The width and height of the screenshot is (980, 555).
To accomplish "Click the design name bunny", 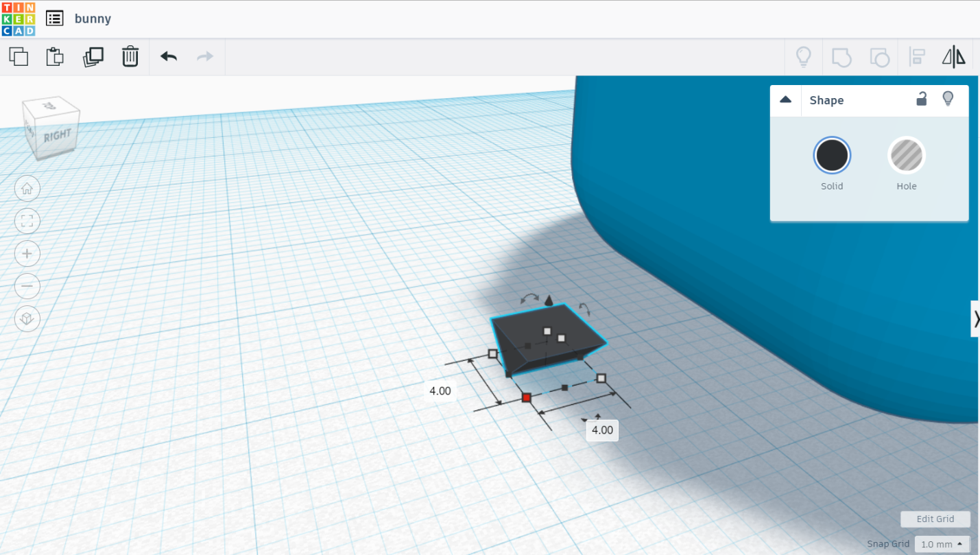I will coord(93,19).
